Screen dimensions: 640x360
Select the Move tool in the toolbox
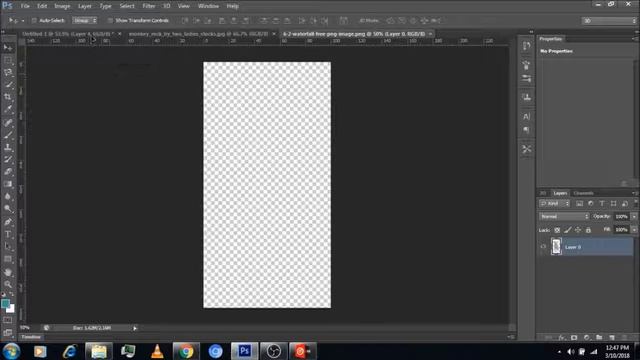(8, 48)
